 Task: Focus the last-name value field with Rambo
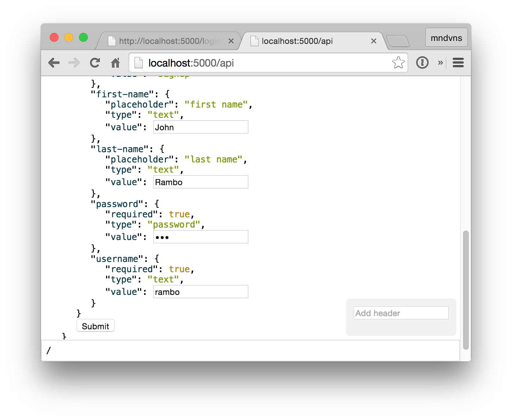(x=200, y=182)
